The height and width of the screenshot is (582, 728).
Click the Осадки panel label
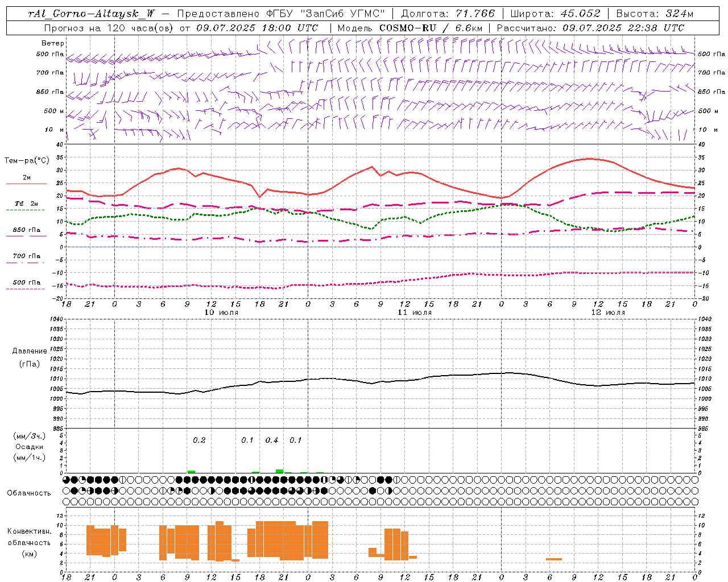pos(30,447)
